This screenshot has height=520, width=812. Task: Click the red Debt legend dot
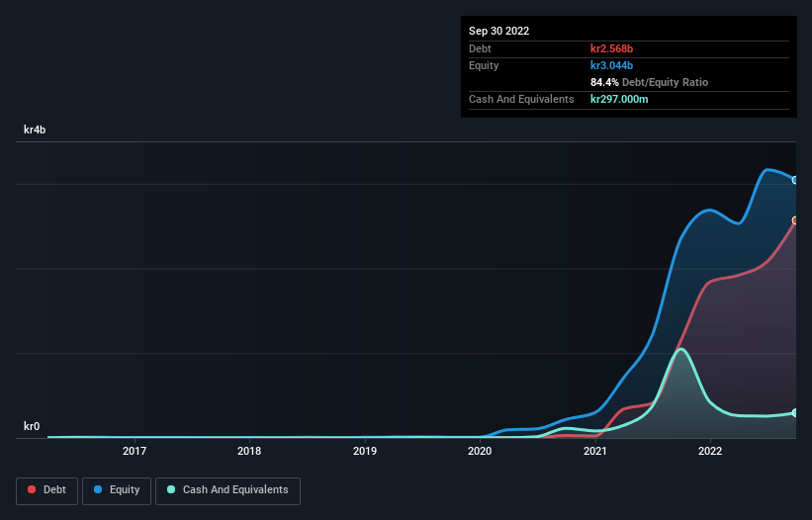tap(32, 489)
